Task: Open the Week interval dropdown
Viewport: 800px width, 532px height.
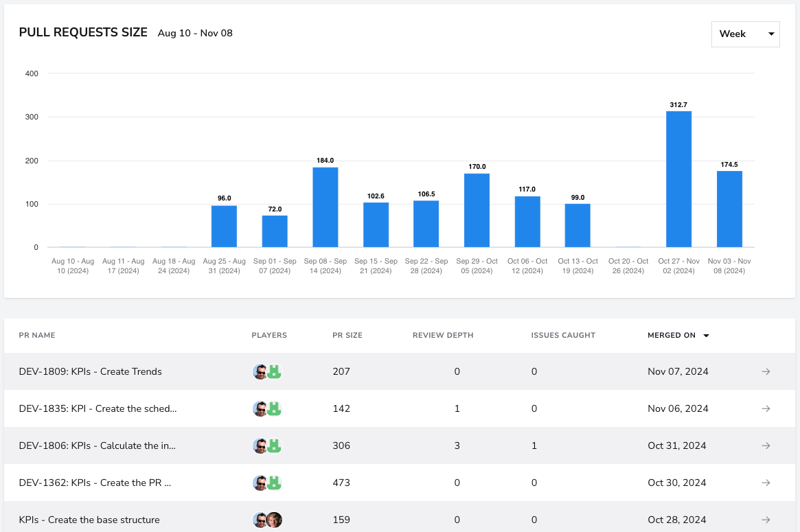Action: click(746, 34)
